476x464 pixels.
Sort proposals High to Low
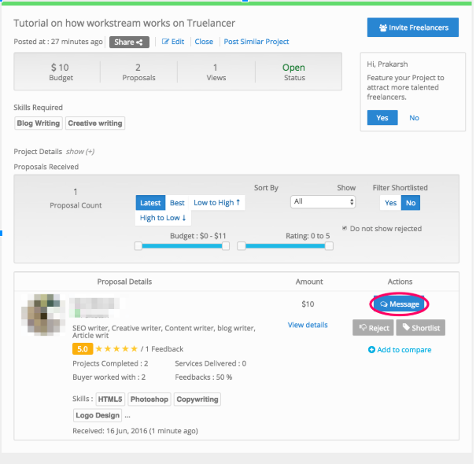point(164,218)
